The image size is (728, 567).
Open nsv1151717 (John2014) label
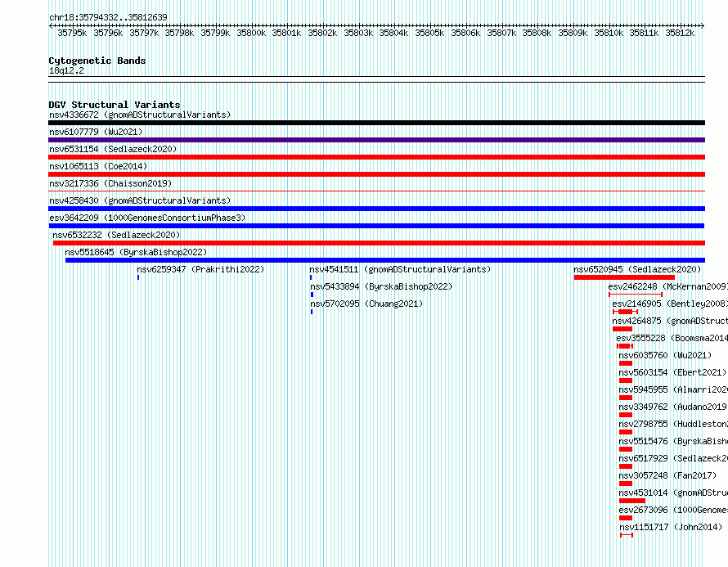pyautogui.click(x=671, y=527)
